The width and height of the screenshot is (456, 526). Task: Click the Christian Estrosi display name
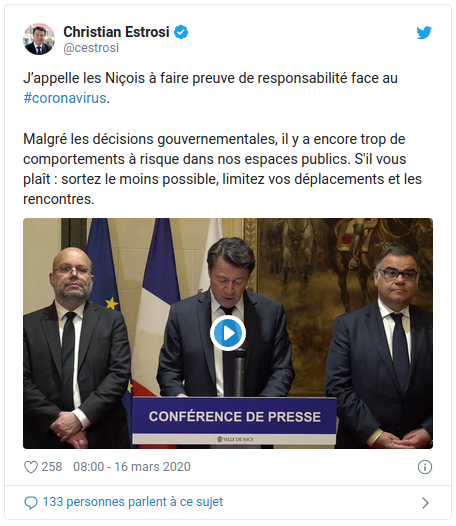click(116, 32)
